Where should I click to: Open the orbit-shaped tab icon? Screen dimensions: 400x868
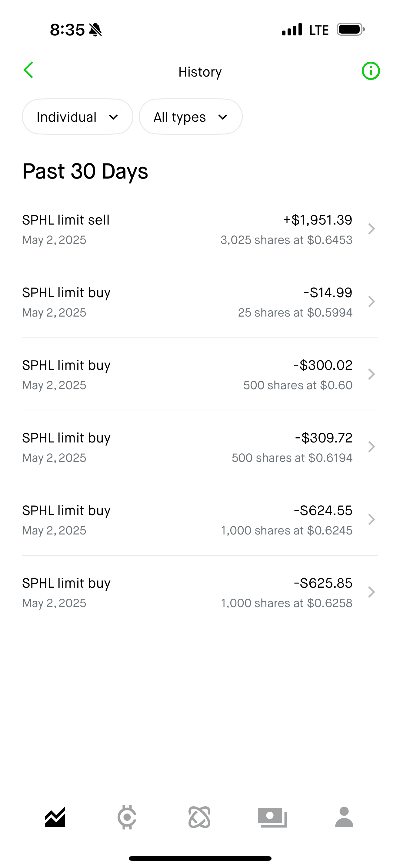tap(199, 817)
